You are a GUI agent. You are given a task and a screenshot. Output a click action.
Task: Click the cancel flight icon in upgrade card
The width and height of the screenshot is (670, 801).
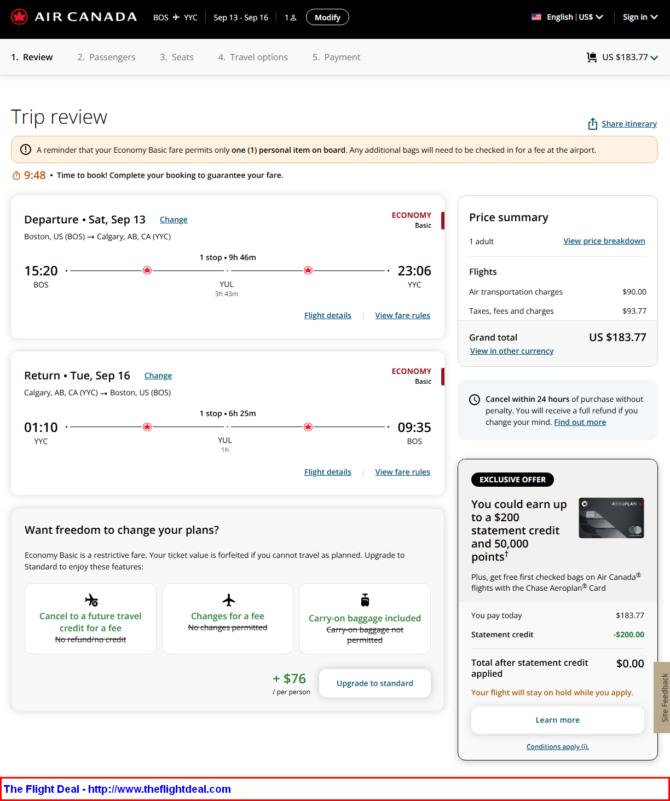click(91, 600)
